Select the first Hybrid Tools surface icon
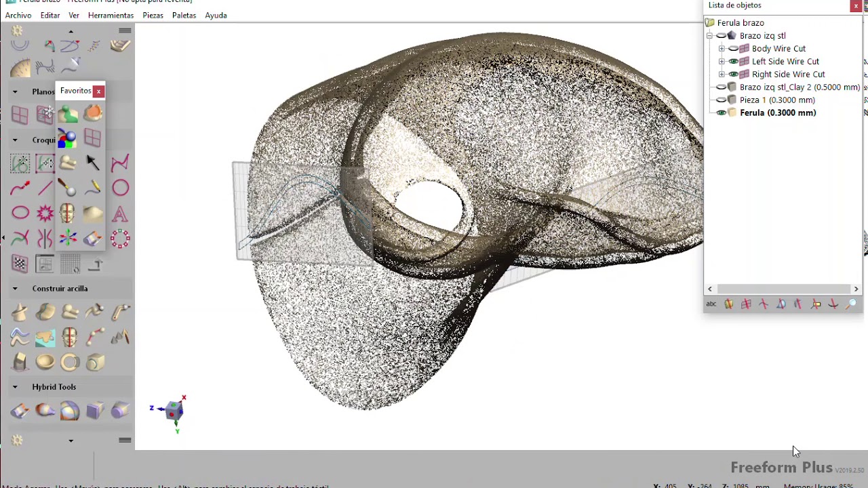 [x=20, y=411]
